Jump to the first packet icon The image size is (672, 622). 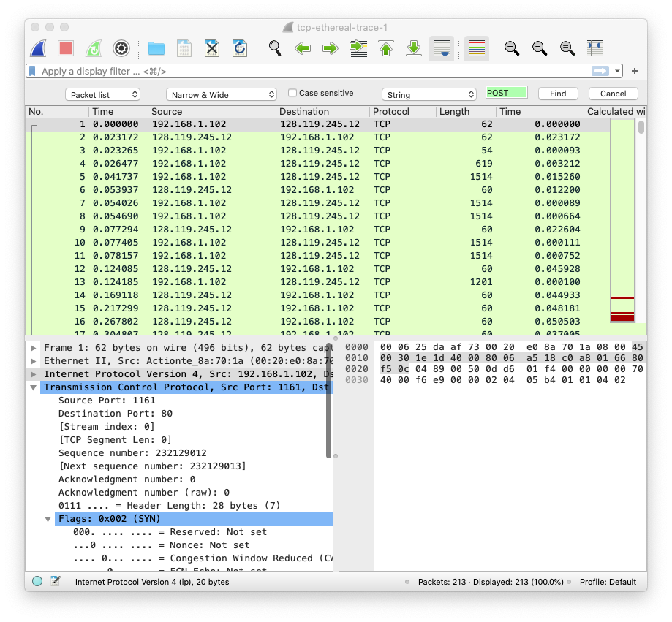point(385,48)
